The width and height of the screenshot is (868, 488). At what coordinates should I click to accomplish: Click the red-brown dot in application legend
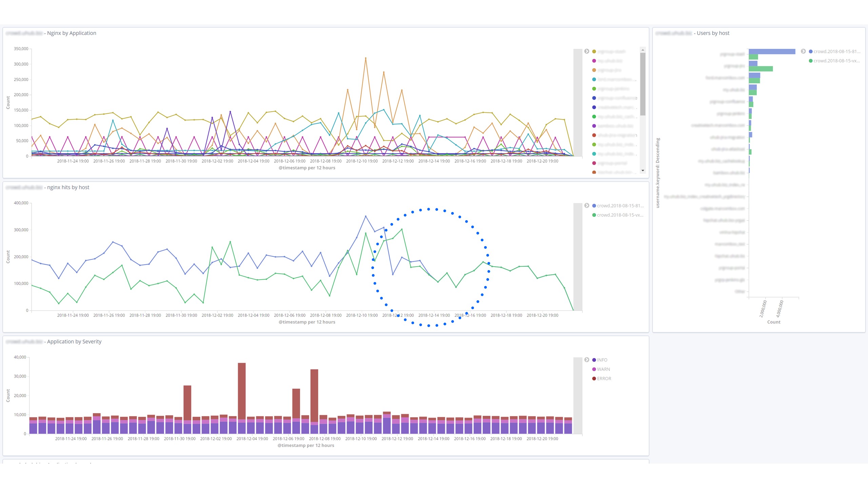(x=594, y=135)
